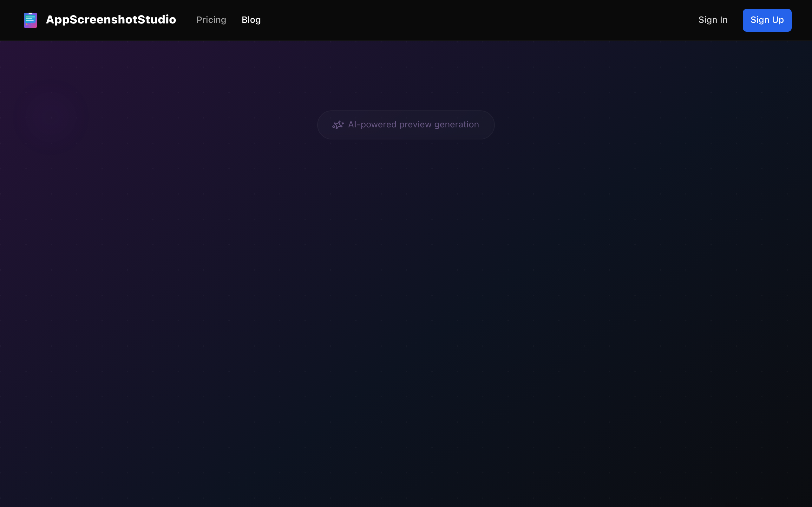The height and width of the screenshot is (507, 812).
Task: Click the document-style icon in the navbar
Action: click(30, 20)
